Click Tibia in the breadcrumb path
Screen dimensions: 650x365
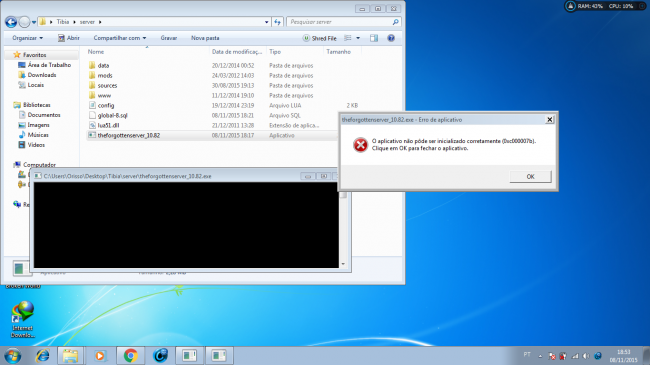63,22
